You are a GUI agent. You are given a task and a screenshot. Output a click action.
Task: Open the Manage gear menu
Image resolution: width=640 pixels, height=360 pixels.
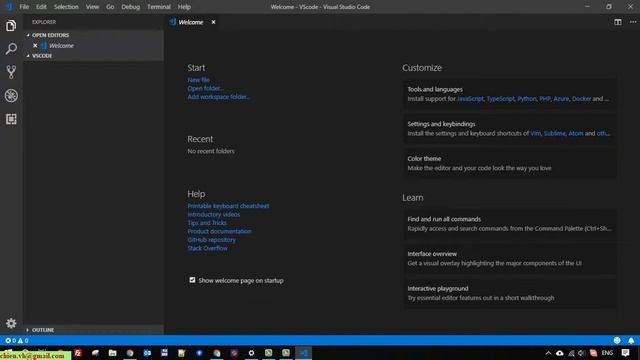click(x=11, y=323)
